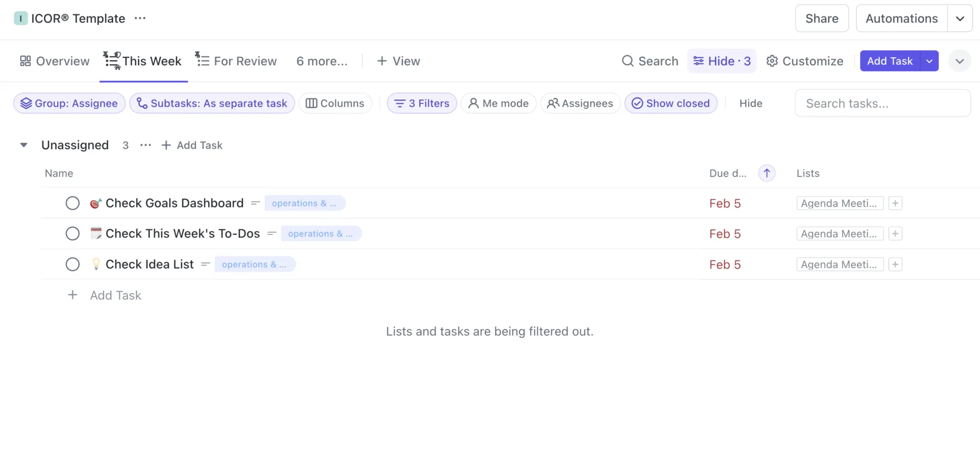This screenshot has width=980, height=474.
Task: Open the Add Task dropdown arrow
Action: (929, 61)
